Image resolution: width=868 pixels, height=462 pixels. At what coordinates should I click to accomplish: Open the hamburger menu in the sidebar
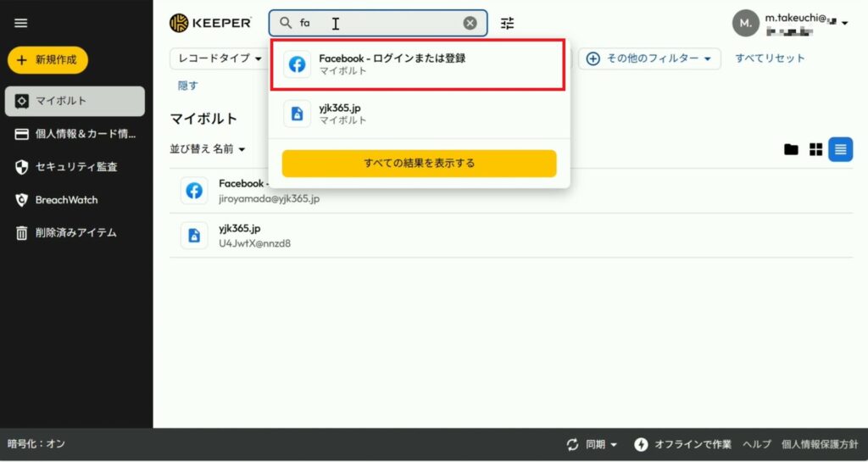pos(21,23)
